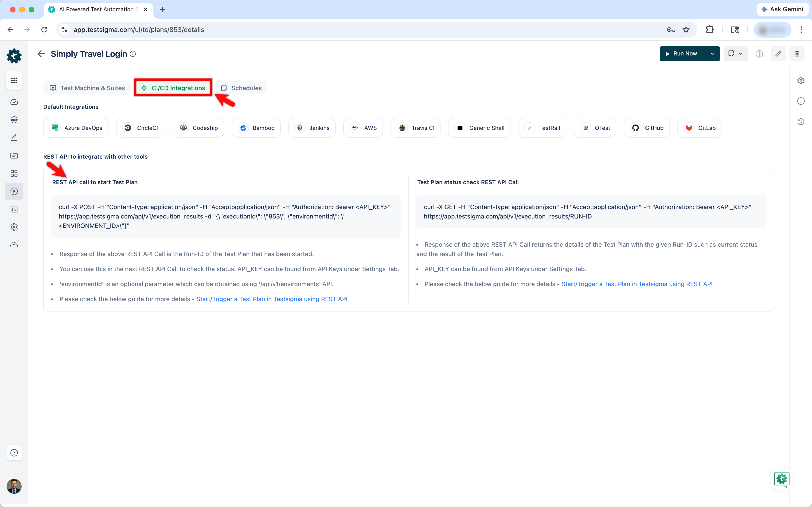Click the 'Default Integrations' label
Image resolution: width=812 pixels, height=507 pixels.
coord(71,107)
